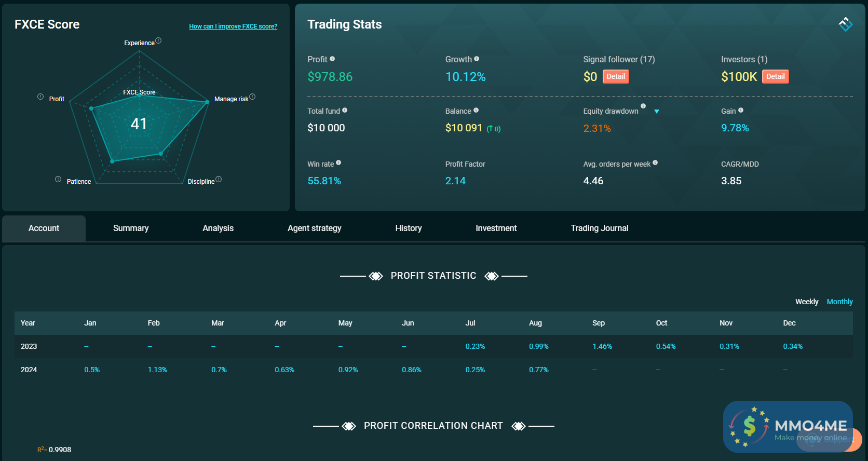Switch to the Trading Journal tab
Image resolution: width=868 pixels, height=461 pixels.
tap(600, 228)
